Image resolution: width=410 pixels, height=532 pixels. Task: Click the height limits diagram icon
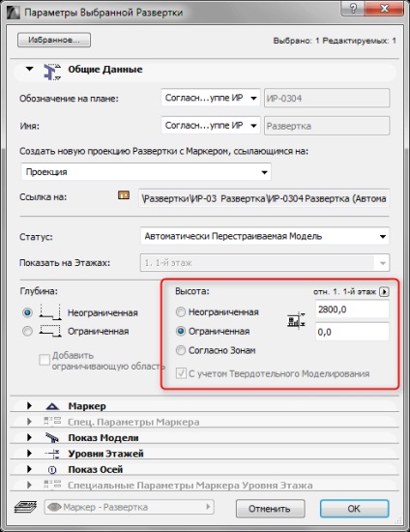point(296,320)
